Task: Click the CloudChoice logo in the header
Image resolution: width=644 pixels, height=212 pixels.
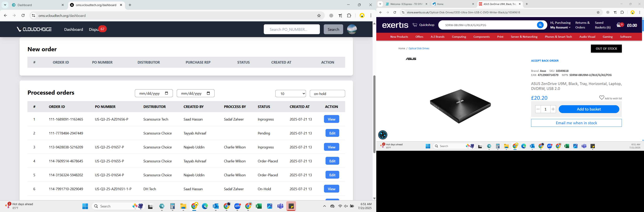Action: click(34, 29)
